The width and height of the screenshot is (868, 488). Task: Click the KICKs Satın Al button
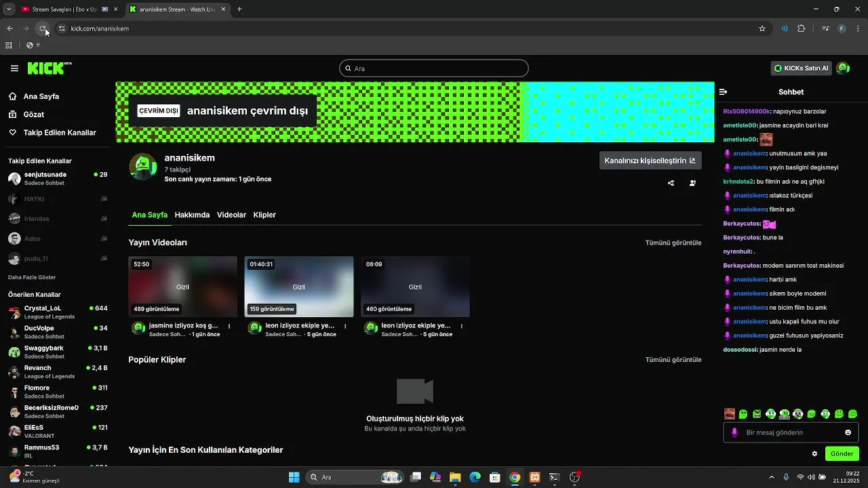(802, 68)
